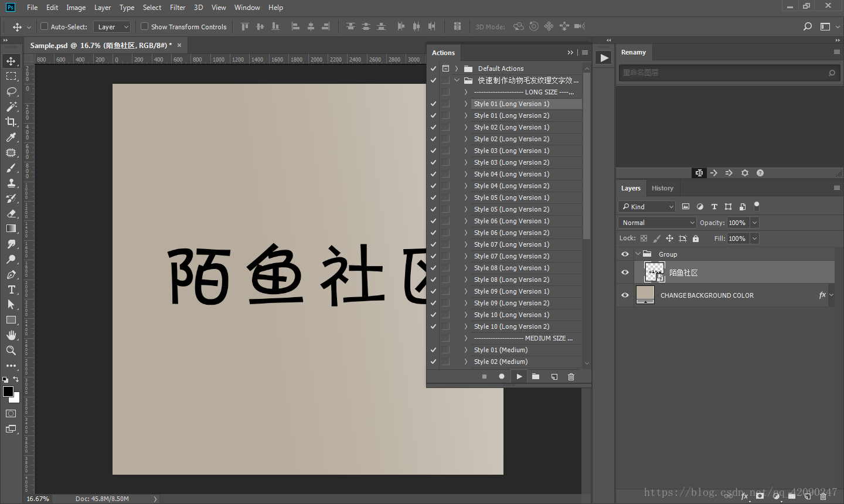Enable Show Transform Controls checkbox
Image resolution: width=844 pixels, height=504 pixels.
click(x=144, y=26)
